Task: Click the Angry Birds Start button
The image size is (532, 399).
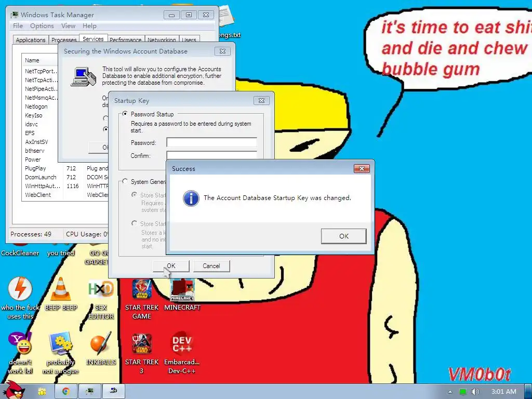Action: pyautogui.click(x=15, y=390)
